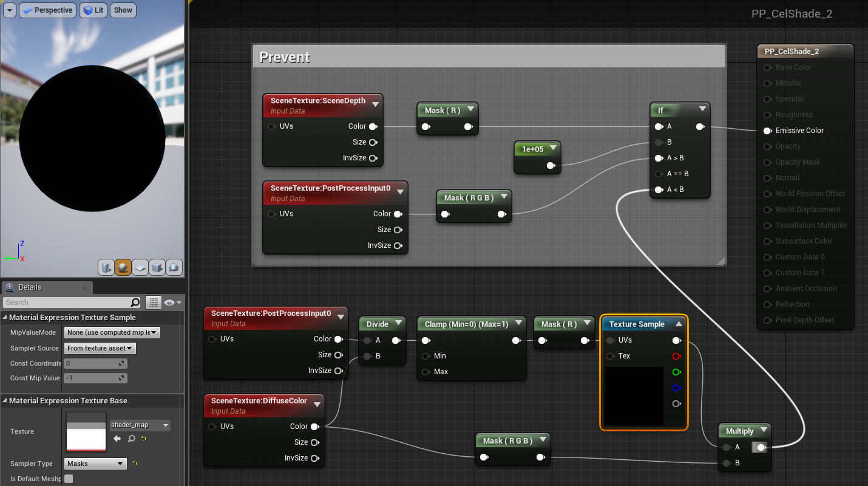This screenshot has height=486, width=868.
Task: Reset Texture property with yellow arrow
Action: (x=144, y=439)
